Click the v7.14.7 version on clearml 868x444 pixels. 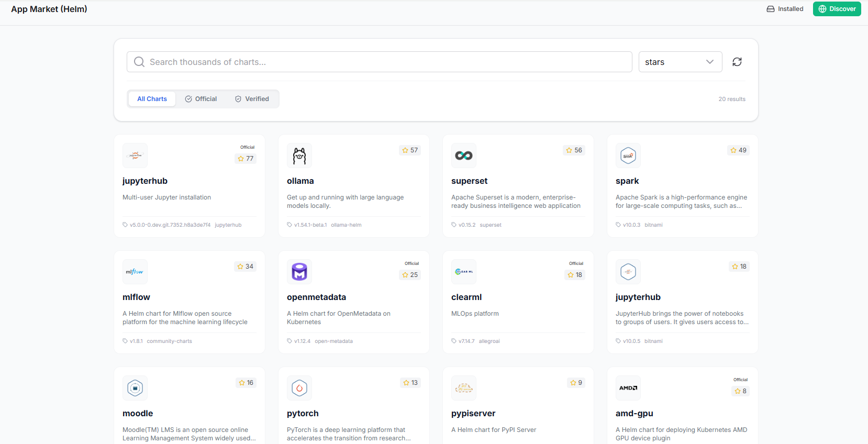(x=466, y=341)
